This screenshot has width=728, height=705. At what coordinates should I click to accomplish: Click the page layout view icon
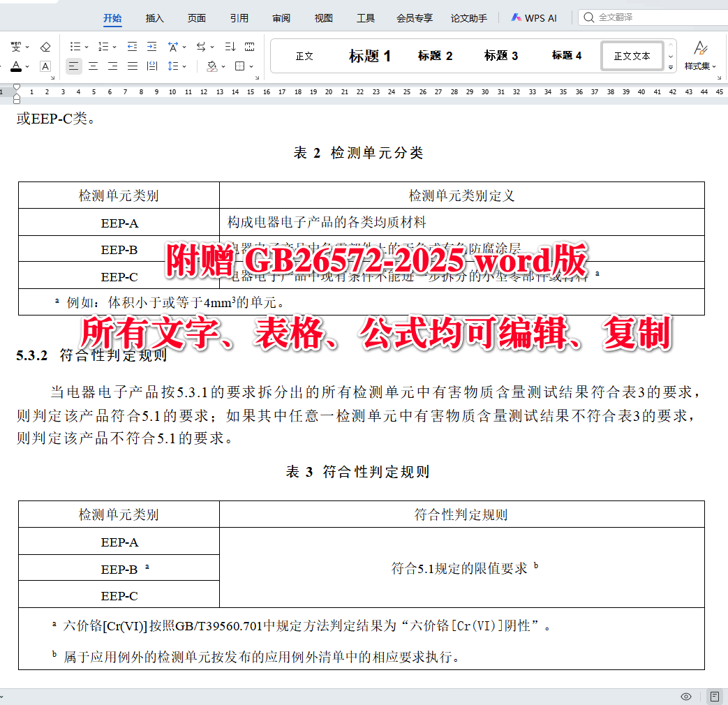[715, 696]
